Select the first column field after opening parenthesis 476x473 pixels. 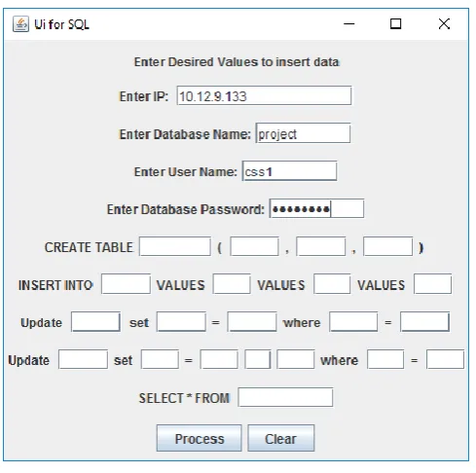coord(254,246)
